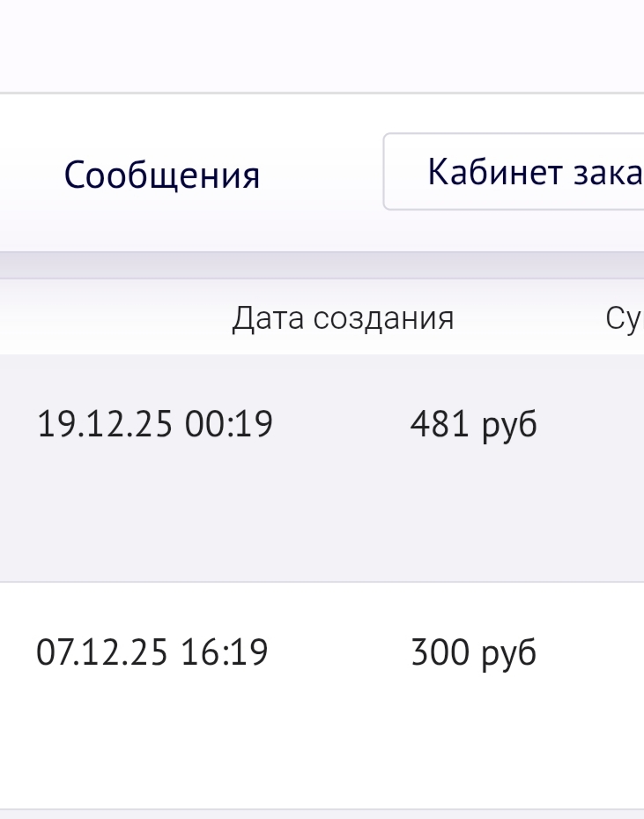Click empty space right of 481 руб
This screenshot has width=644, height=819.
pyautogui.click(x=590, y=425)
